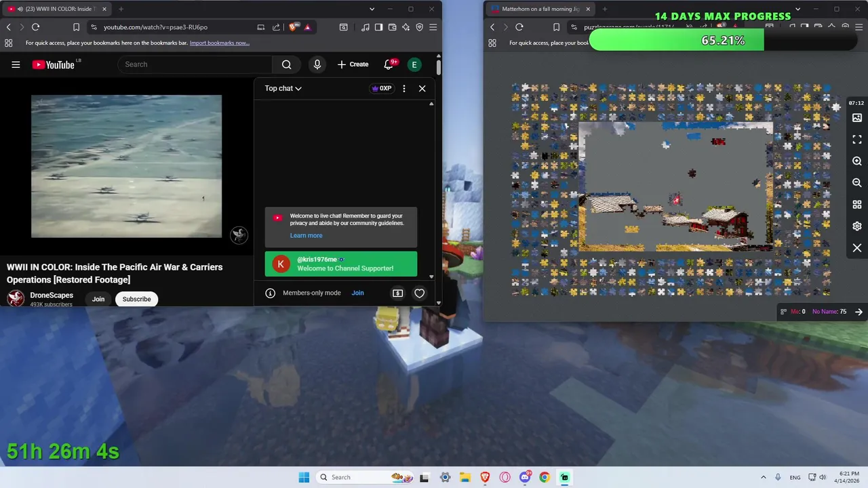The width and height of the screenshot is (868, 488).
Task: Open Windows Start menu
Action: [x=304, y=477]
